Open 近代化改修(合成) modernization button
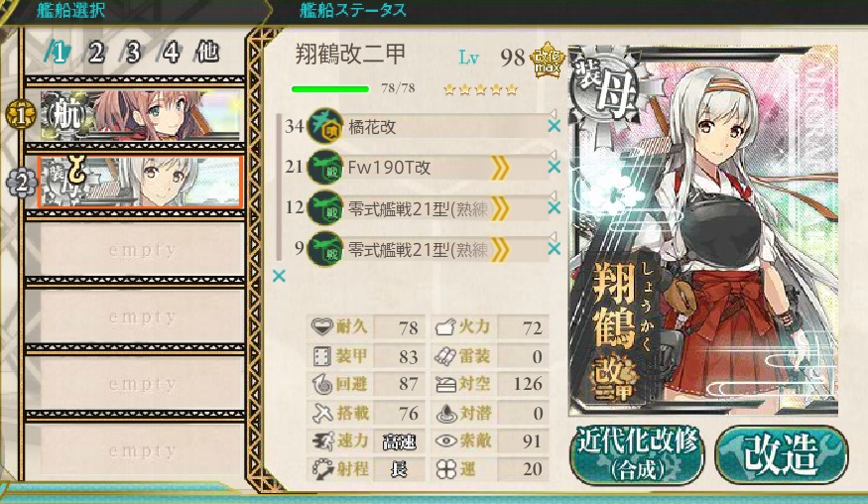 click(x=637, y=454)
